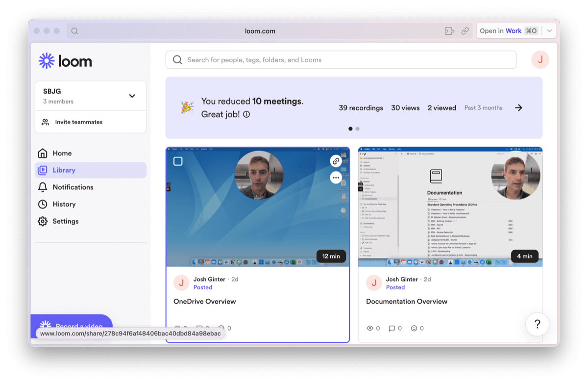Click the arrow next to Past 3 months

(518, 108)
